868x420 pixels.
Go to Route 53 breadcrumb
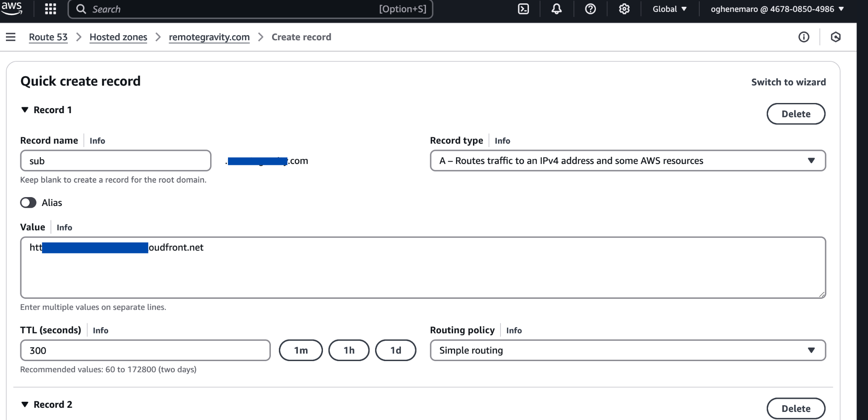pyautogui.click(x=48, y=37)
